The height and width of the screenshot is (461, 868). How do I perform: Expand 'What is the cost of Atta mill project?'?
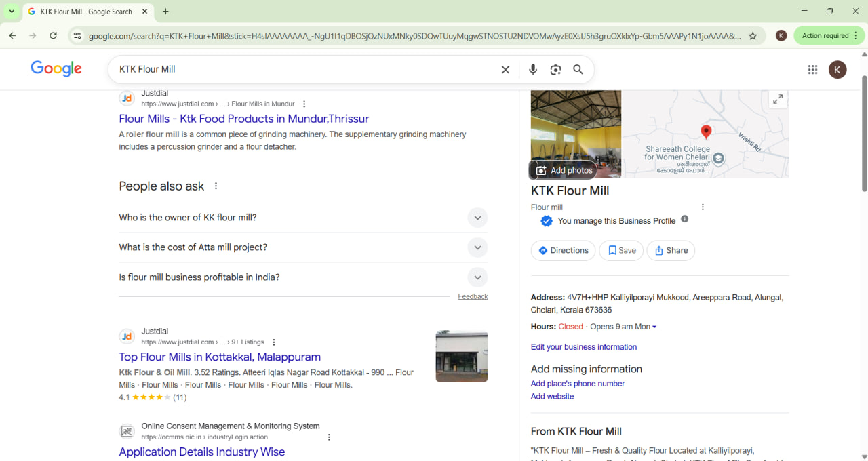point(477,247)
